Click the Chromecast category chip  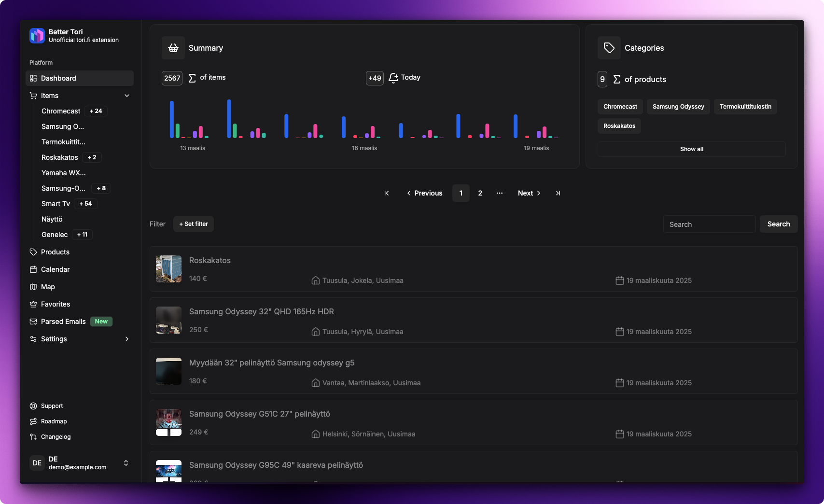click(x=620, y=107)
